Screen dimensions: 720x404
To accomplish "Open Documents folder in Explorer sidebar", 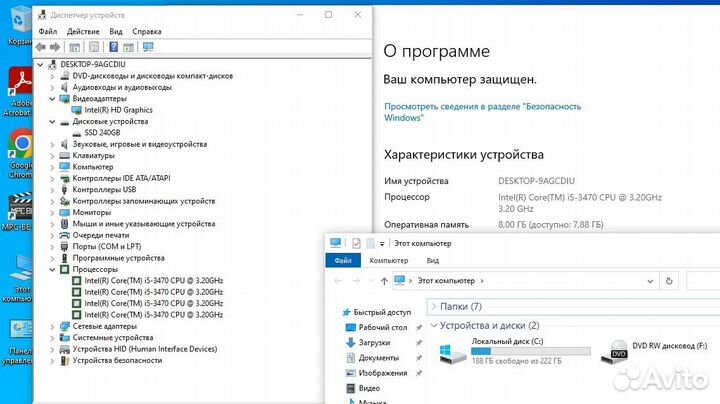I will point(378,358).
